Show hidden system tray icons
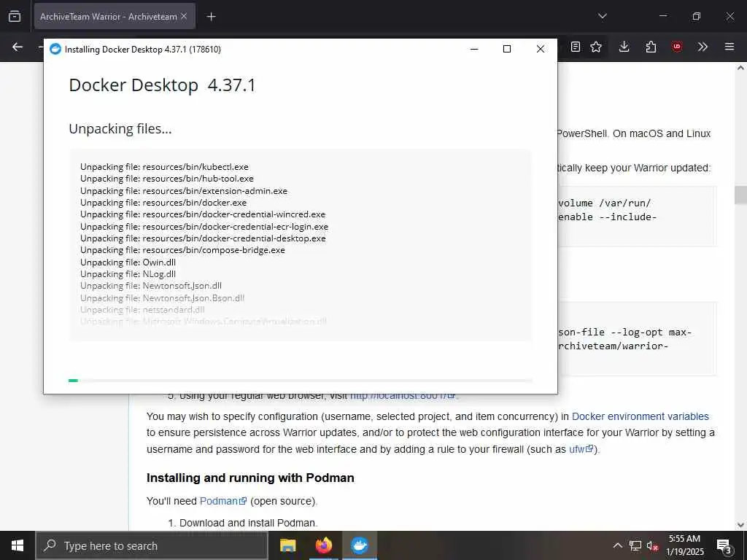This screenshot has width=747, height=560. (x=617, y=545)
